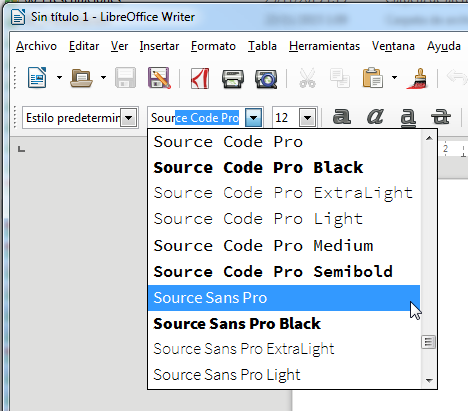Pick Source Code Pro Semibold font

[x=284, y=272]
